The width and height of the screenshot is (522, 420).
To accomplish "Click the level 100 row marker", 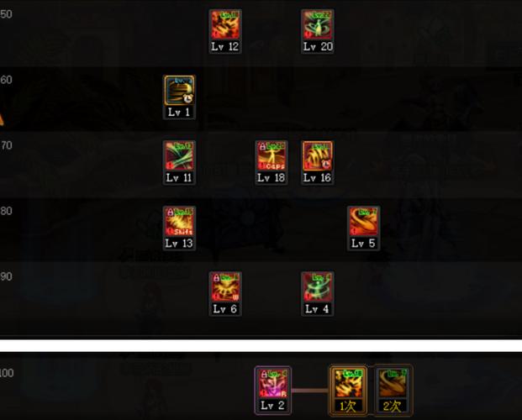I will point(7,373).
